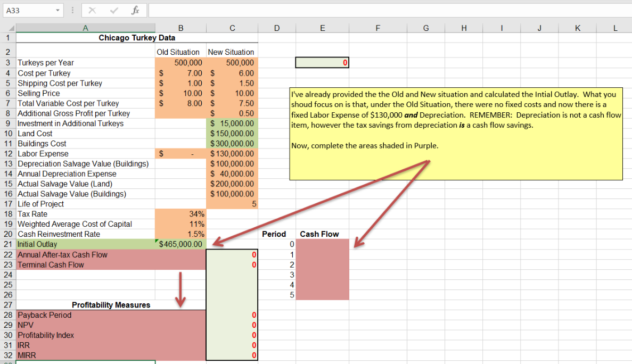Viewport: 632px width, 364px height.
Task: Select column C header
Action: pyautogui.click(x=232, y=28)
